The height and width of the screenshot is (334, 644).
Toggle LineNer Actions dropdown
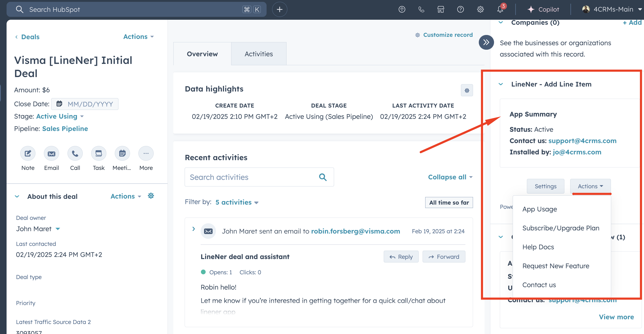(x=590, y=186)
